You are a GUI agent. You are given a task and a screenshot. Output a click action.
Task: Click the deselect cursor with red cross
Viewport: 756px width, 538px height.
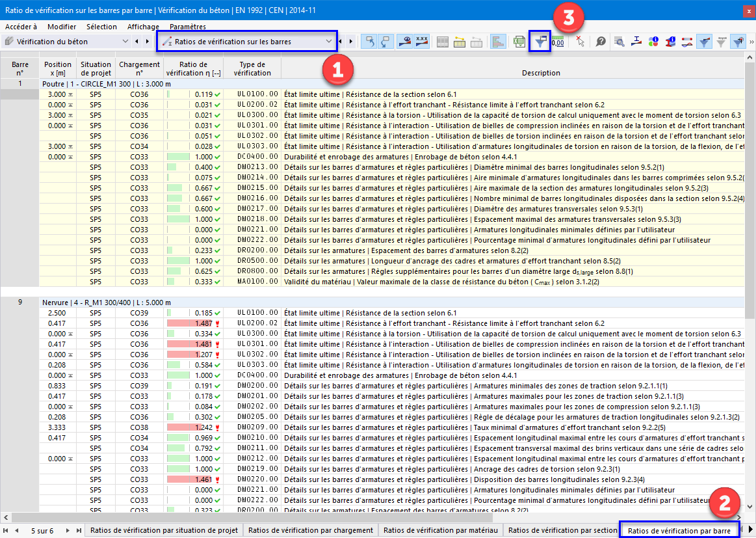pos(580,42)
